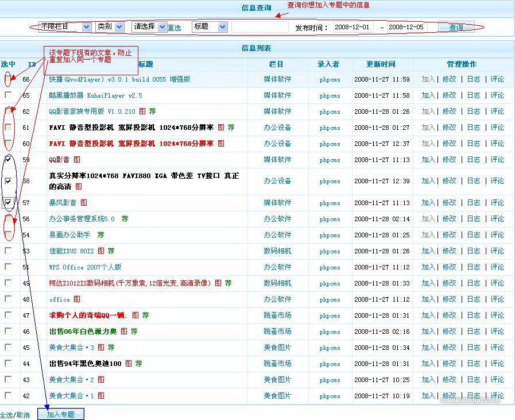The height and width of the screenshot is (420, 515).
Task: Uncheck the checkbox for row ID 58
Action: click(x=8, y=181)
